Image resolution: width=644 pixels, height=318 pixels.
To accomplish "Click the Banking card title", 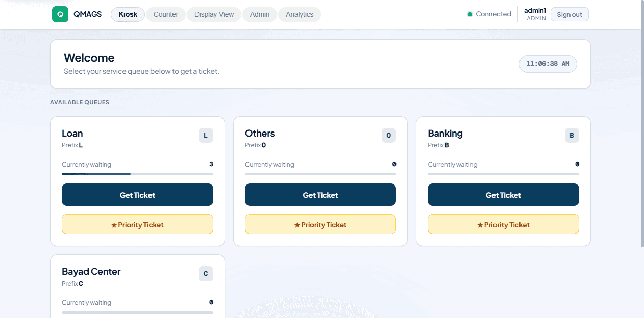I will (x=445, y=133).
